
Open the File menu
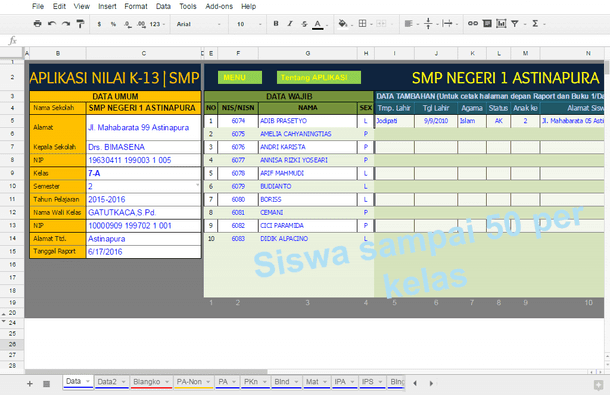(x=38, y=6)
